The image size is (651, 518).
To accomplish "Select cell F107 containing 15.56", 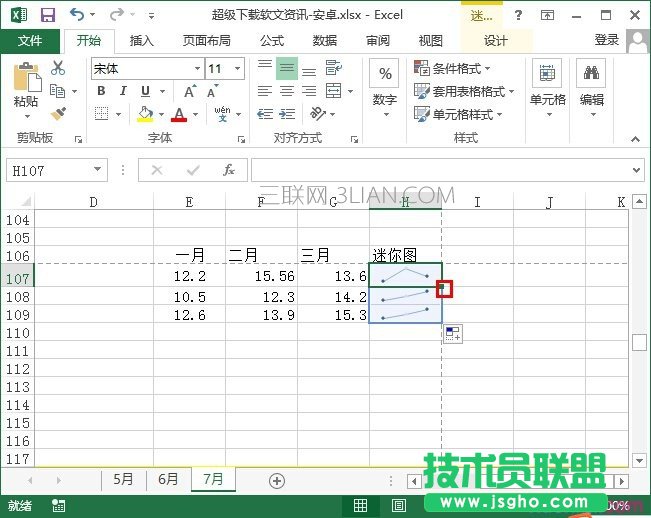I will 261,276.
